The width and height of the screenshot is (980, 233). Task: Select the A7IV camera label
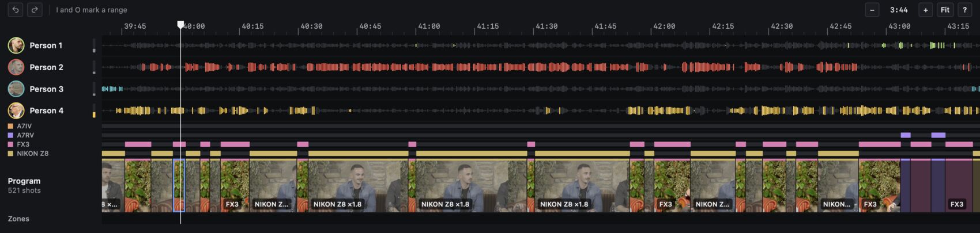pos(24,126)
